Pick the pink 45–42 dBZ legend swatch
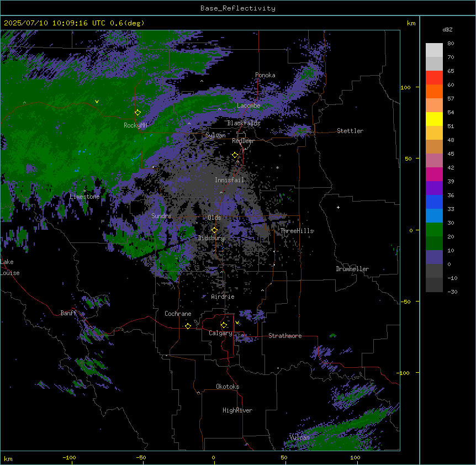The image size is (476, 465). [x=434, y=161]
